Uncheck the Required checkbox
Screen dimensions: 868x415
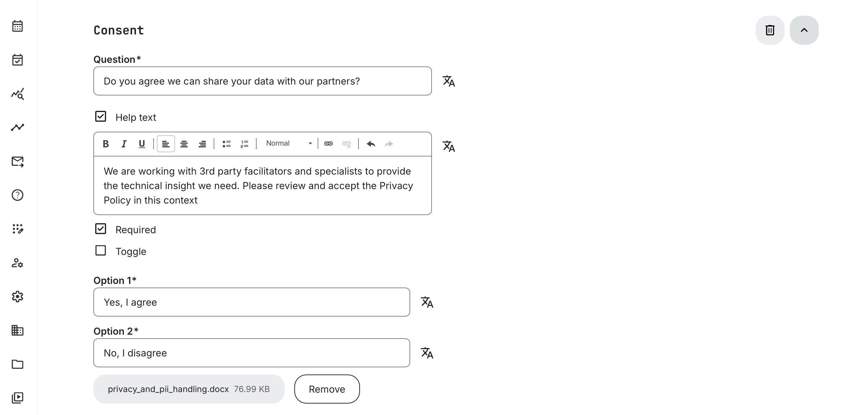[100, 229]
